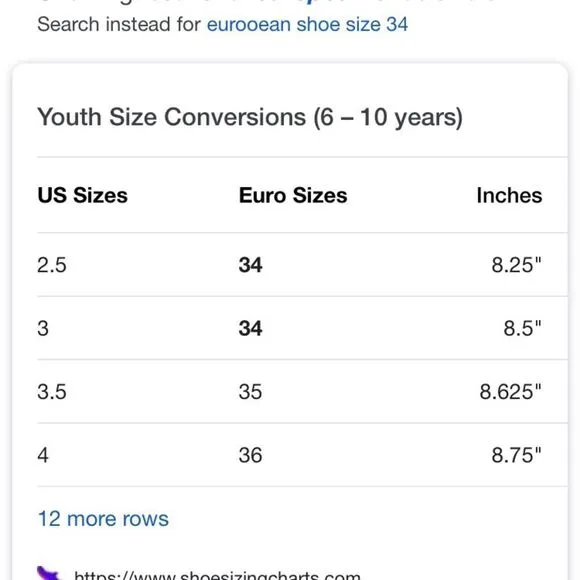Click the 'Youth Size Conversions (6 – 10 years)' heading

(x=250, y=117)
